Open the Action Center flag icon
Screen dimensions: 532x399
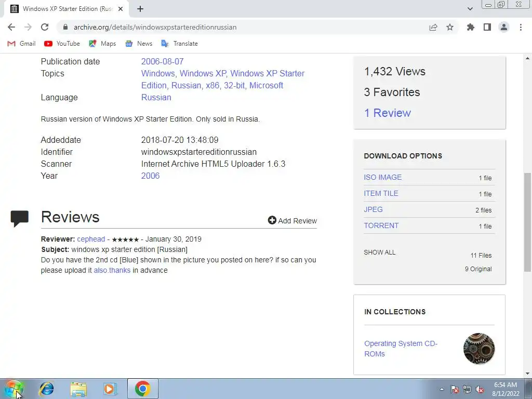click(455, 390)
